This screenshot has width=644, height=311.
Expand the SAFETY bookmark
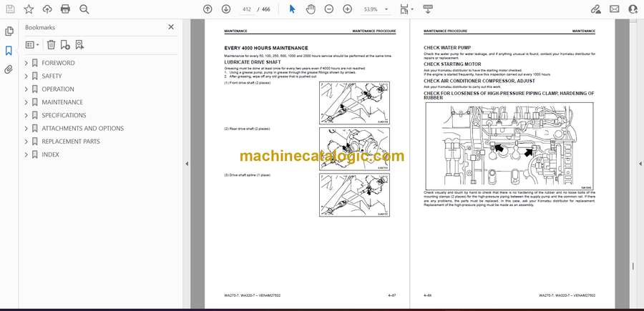click(26, 76)
